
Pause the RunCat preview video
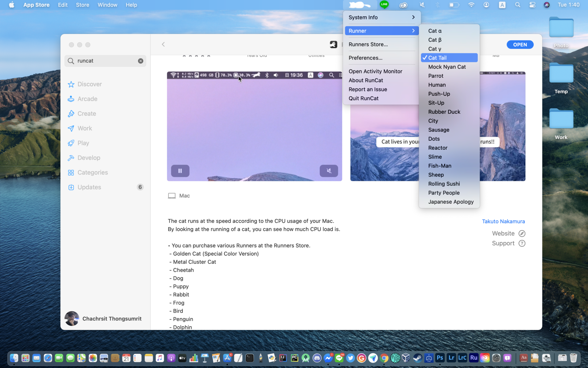(180, 171)
